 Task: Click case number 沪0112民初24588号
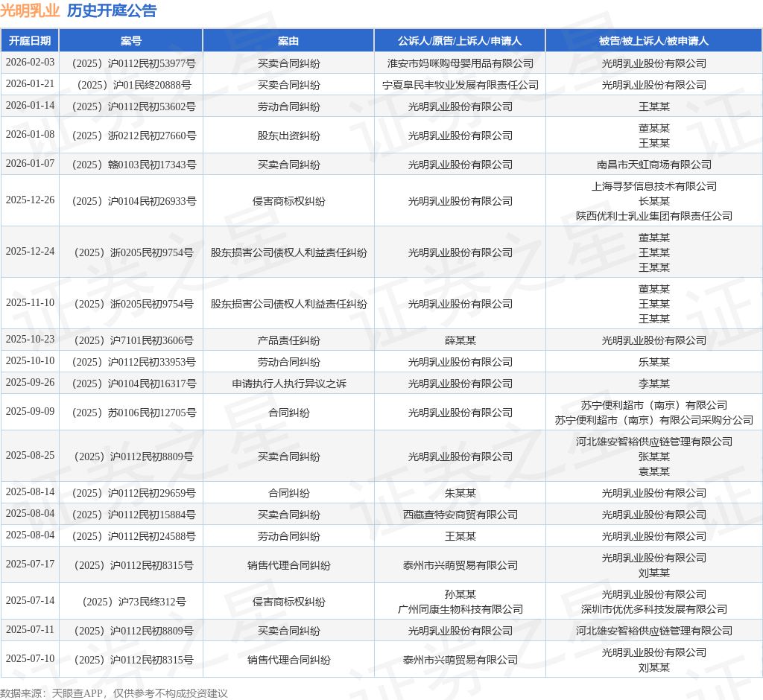pyautogui.click(x=134, y=536)
